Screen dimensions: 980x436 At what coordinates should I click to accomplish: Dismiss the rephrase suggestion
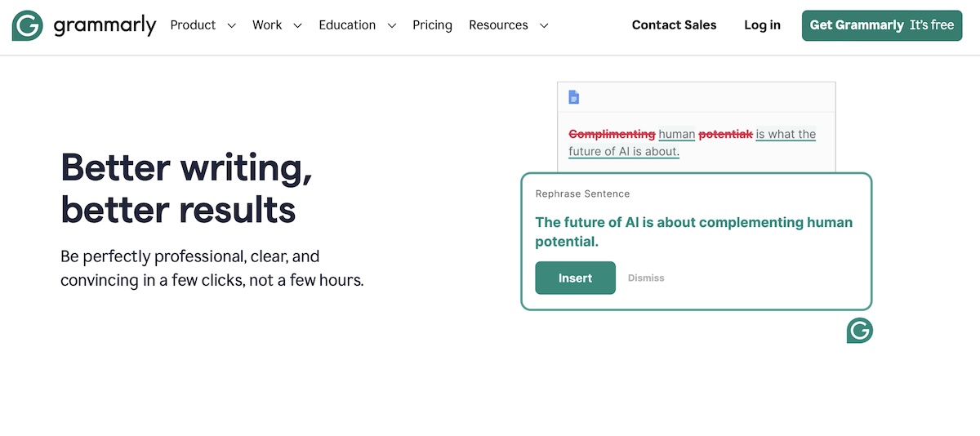click(646, 278)
